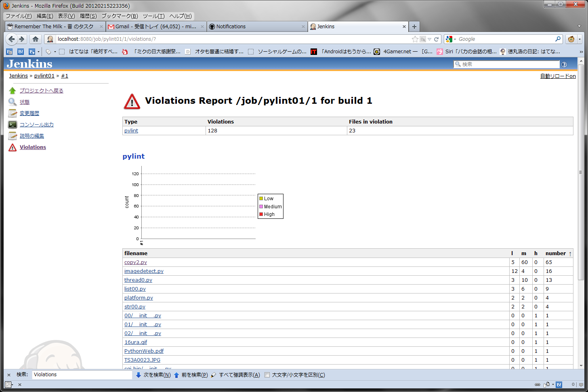
Task: Open the 表示 menu
Action: click(66, 16)
